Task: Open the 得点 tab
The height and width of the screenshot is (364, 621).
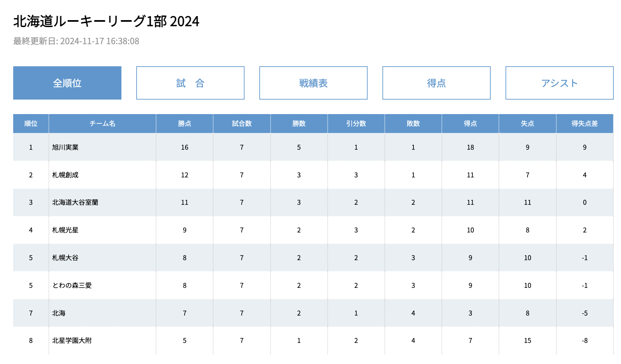Action: click(437, 83)
